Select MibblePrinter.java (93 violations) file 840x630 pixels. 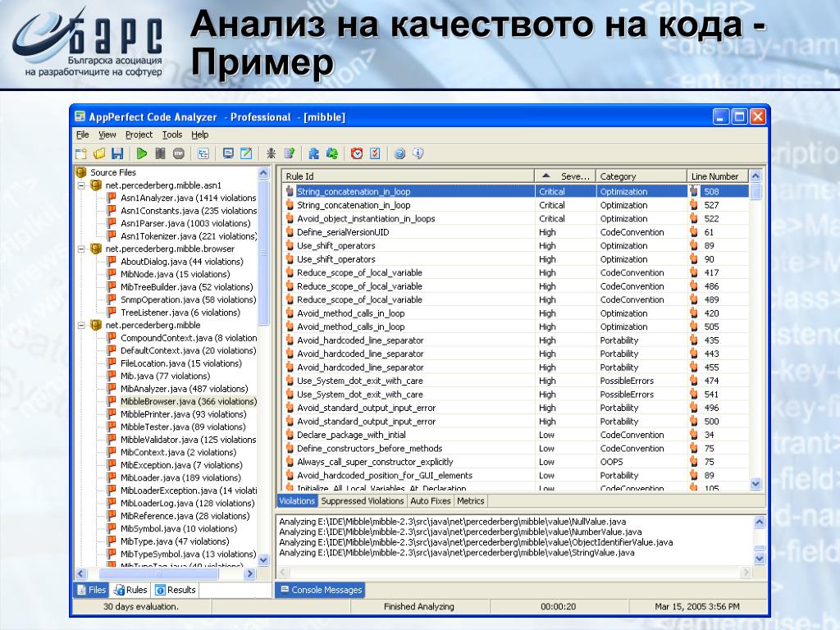[x=183, y=414]
